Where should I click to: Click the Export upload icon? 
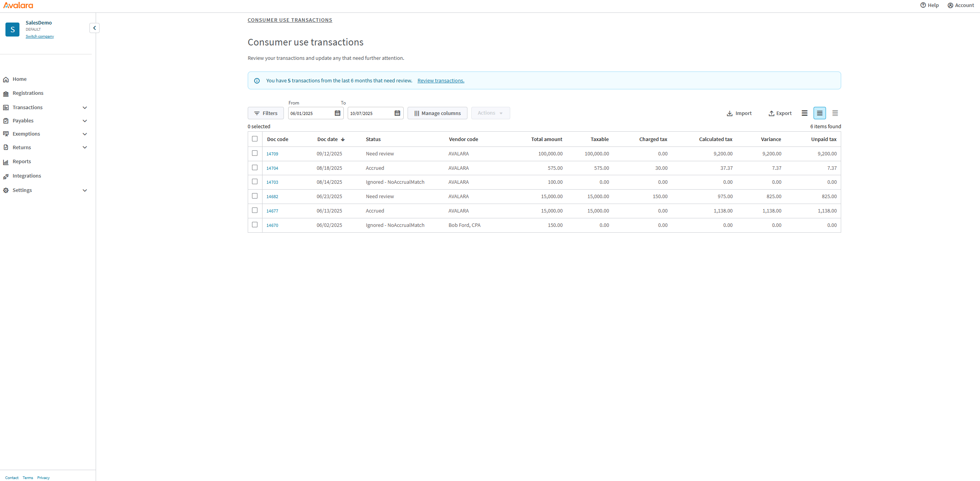pos(771,113)
